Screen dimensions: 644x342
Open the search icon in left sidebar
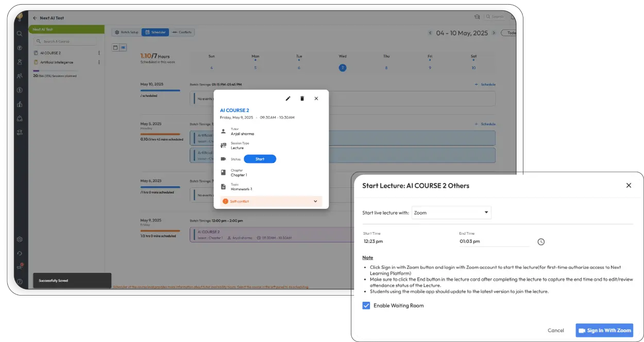[20, 34]
